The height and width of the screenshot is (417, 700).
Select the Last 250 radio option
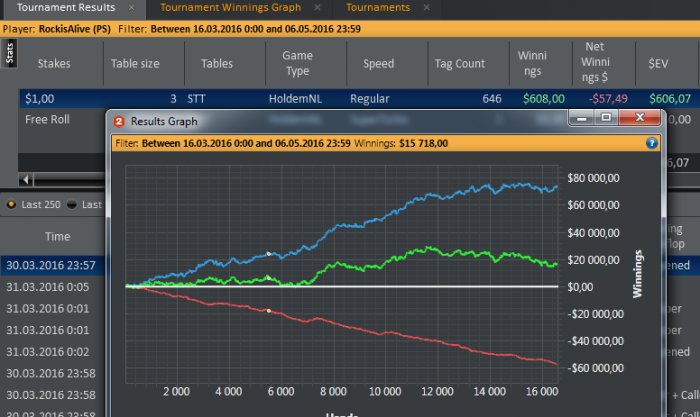tap(11, 204)
